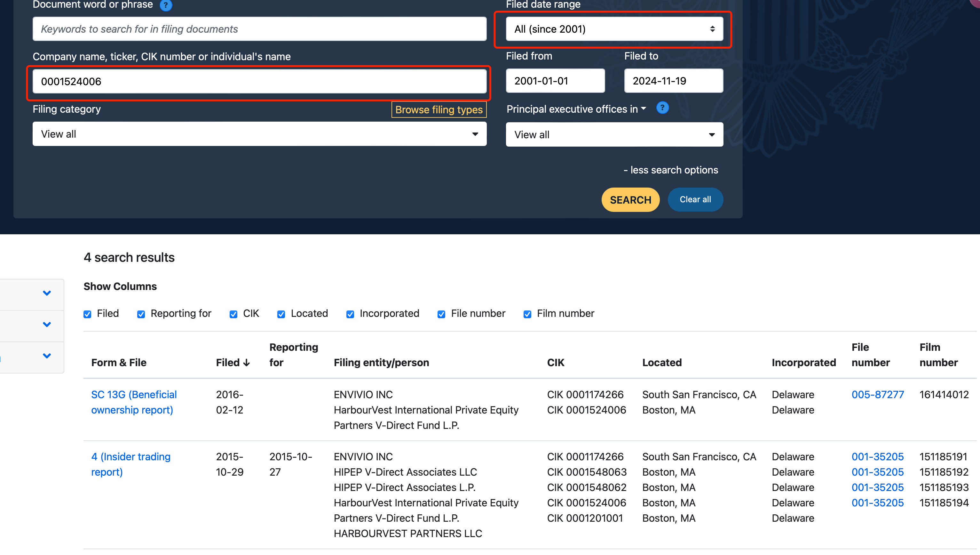Open the Filing category View all dropdown

pyautogui.click(x=259, y=134)
